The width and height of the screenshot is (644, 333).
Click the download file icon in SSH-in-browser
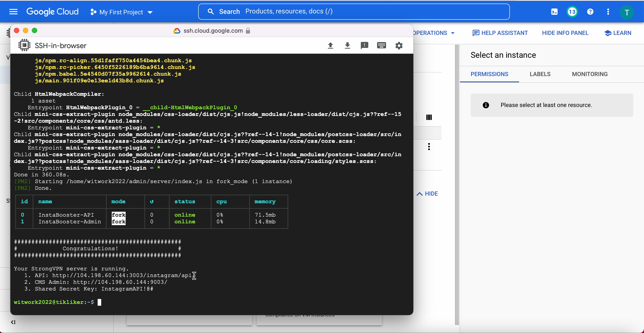click(347, 45)
